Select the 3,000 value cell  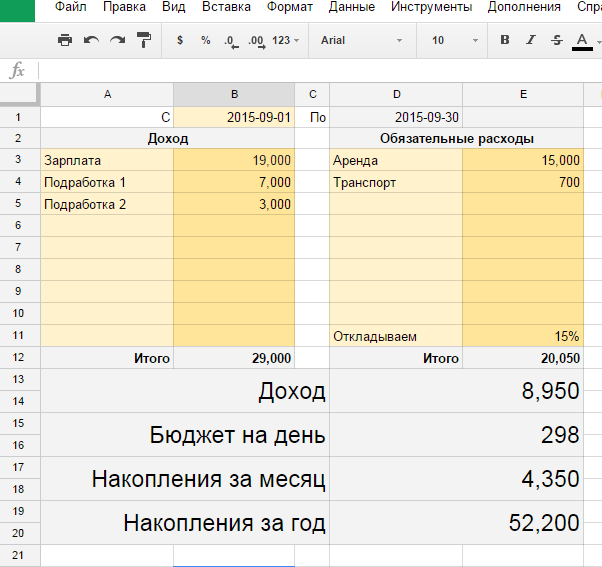coord(234,204)
